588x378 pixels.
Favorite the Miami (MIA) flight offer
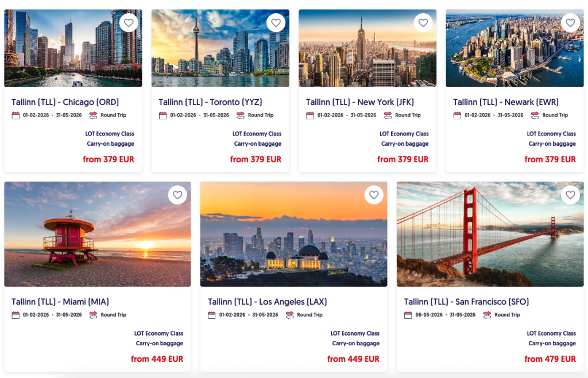pos(177,195)
